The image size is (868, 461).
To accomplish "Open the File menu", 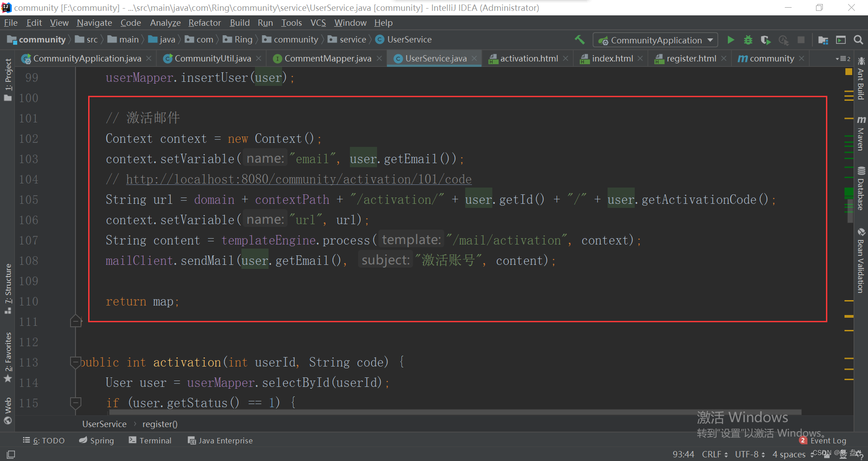I will (10, 23).
